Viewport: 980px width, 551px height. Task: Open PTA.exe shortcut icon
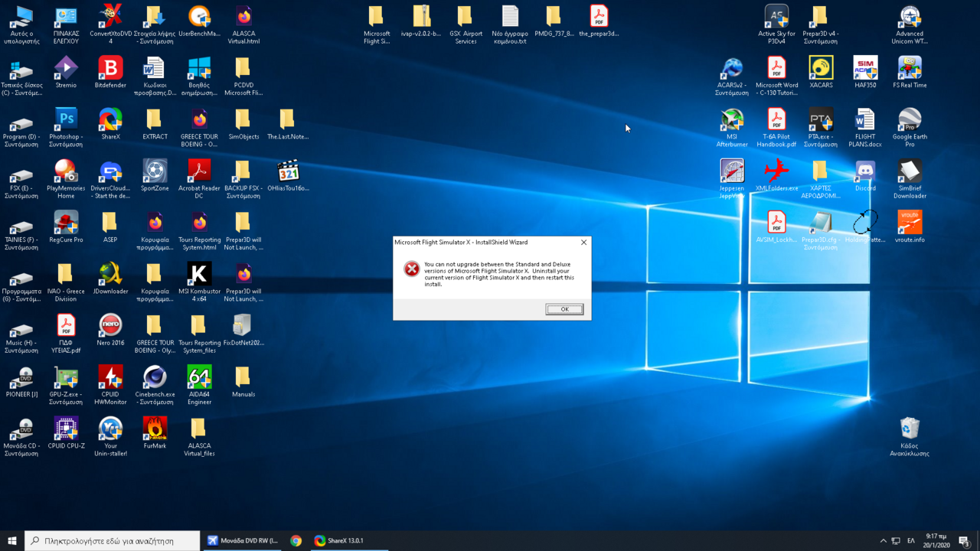point(821,127)
